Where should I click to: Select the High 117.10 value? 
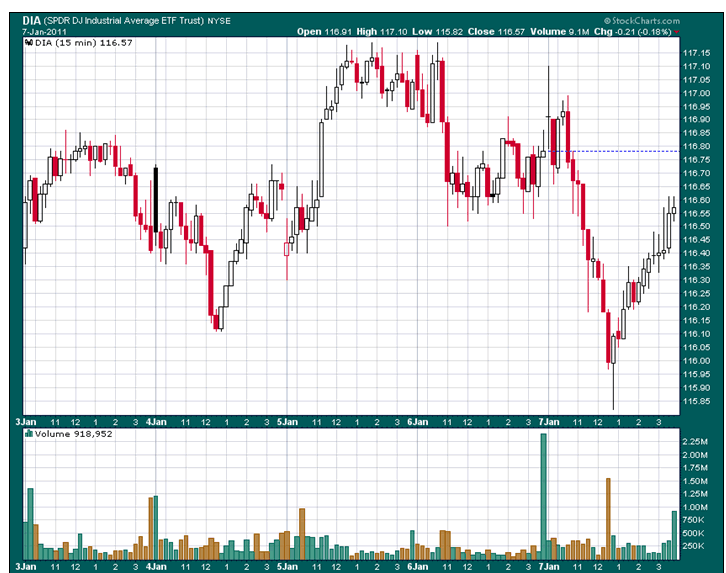[382, 31]
